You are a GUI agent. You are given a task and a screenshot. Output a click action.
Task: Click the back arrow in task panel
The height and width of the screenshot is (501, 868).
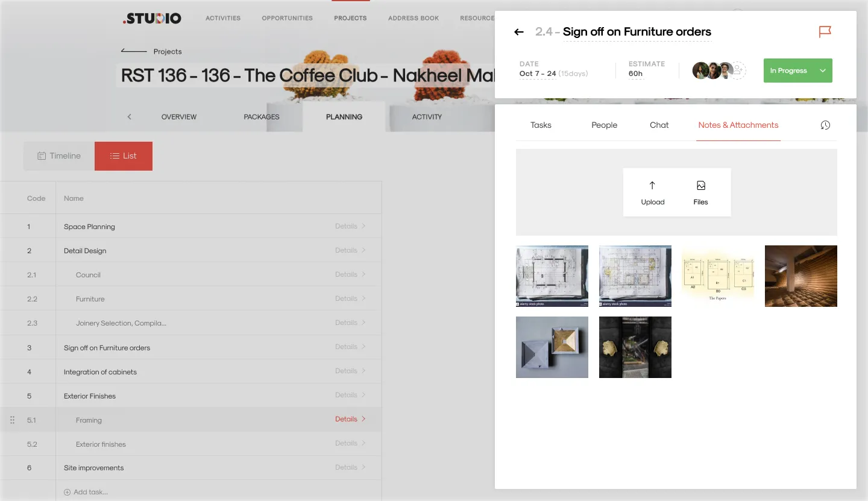coord(518,32)
